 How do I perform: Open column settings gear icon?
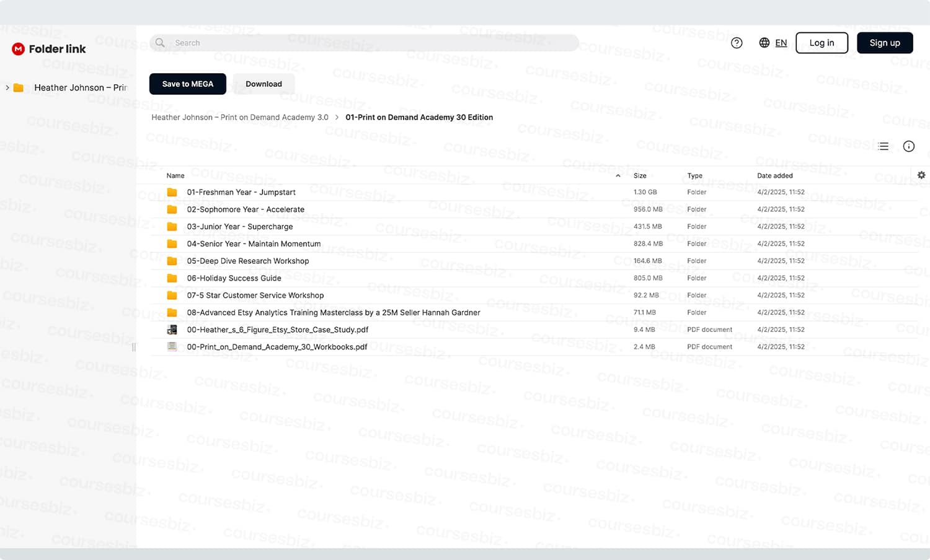click(x=921, y=175)
